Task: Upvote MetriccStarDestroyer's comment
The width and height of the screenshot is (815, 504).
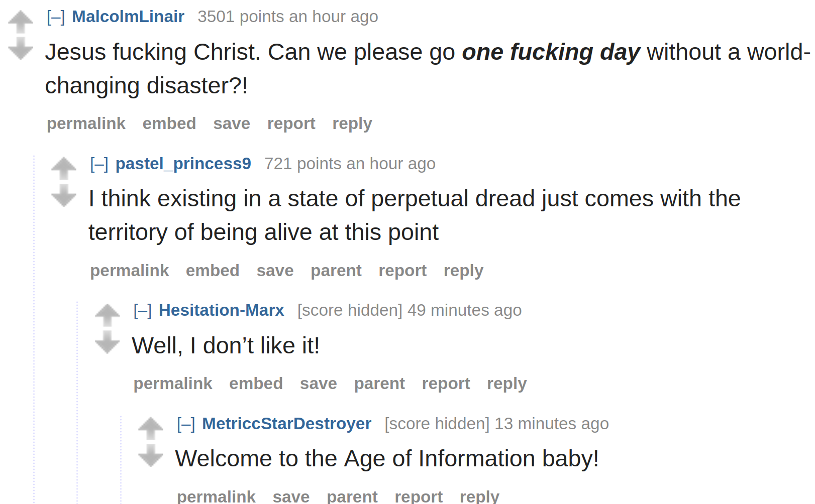Action: click(151, 429)
